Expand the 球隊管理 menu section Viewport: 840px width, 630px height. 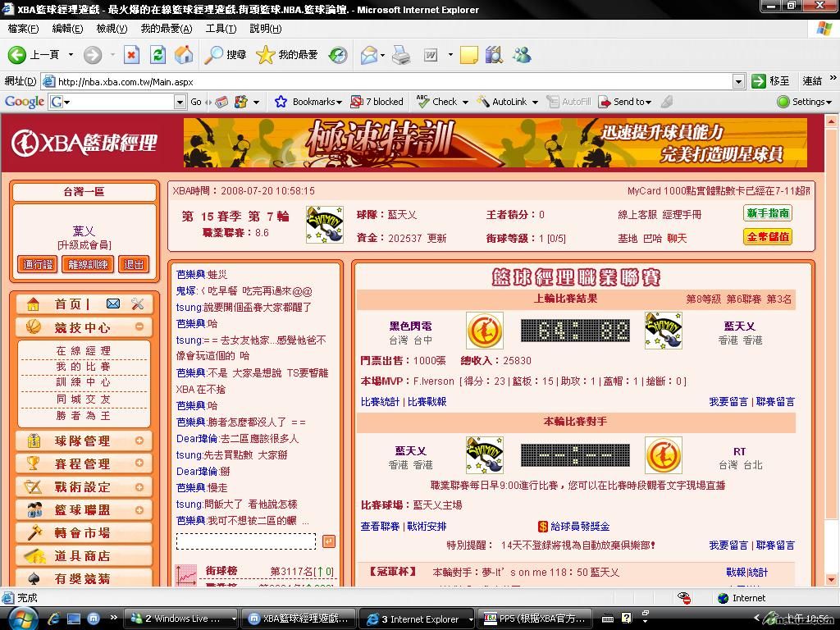(139, 441)
